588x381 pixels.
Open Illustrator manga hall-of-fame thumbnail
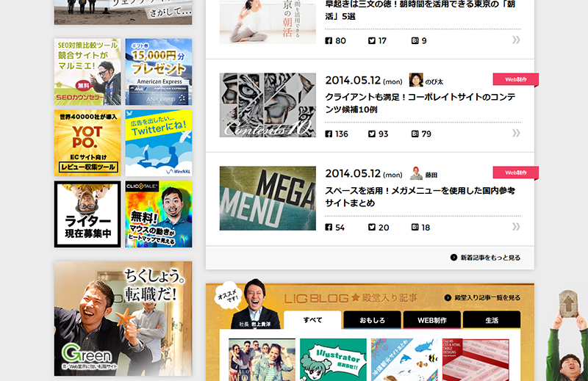tap(333, 360)
